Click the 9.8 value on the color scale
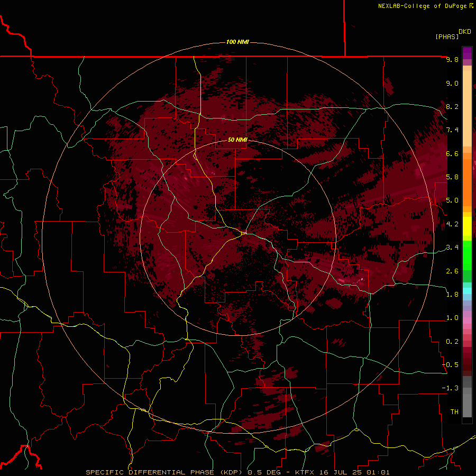The width and height of the screenshot is (476, 476). click(x=452, y=59)
